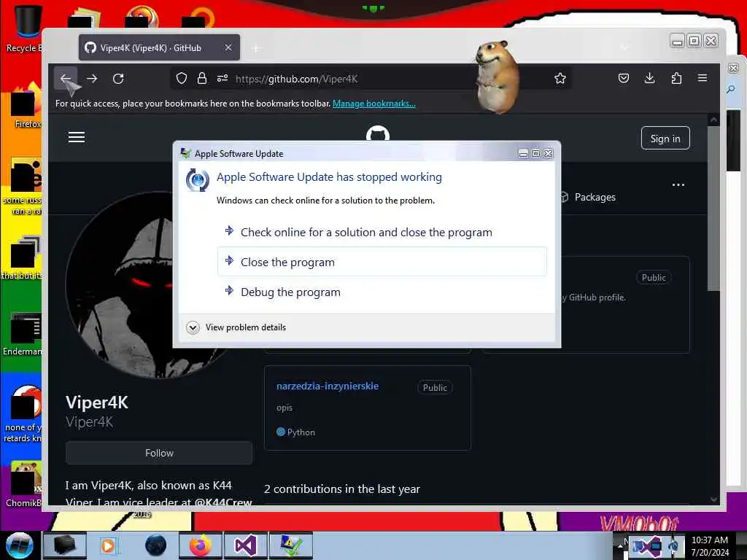Open media player taskbar icon
Viewport: 747px width, 560px height.
point(108,545)
